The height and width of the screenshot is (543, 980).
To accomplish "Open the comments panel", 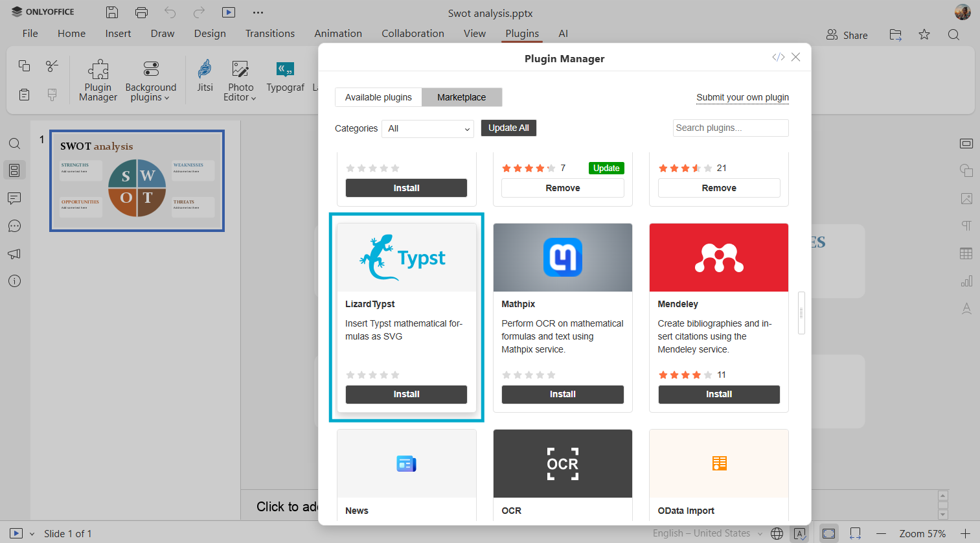I will (14, 198).
